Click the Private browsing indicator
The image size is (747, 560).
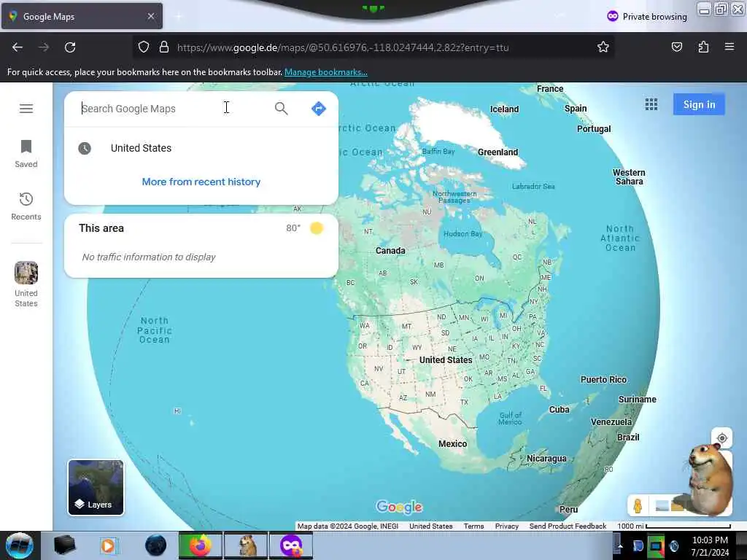[647, 17]
